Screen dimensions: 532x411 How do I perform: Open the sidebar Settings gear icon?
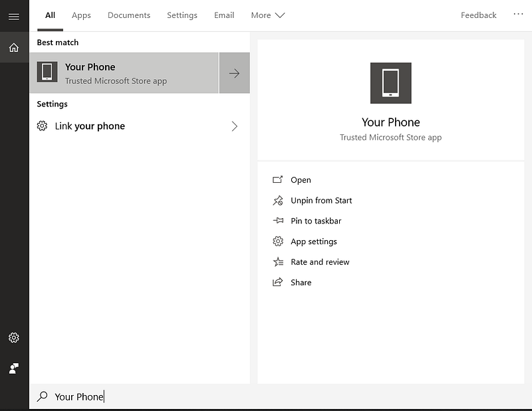pos(14,337)
